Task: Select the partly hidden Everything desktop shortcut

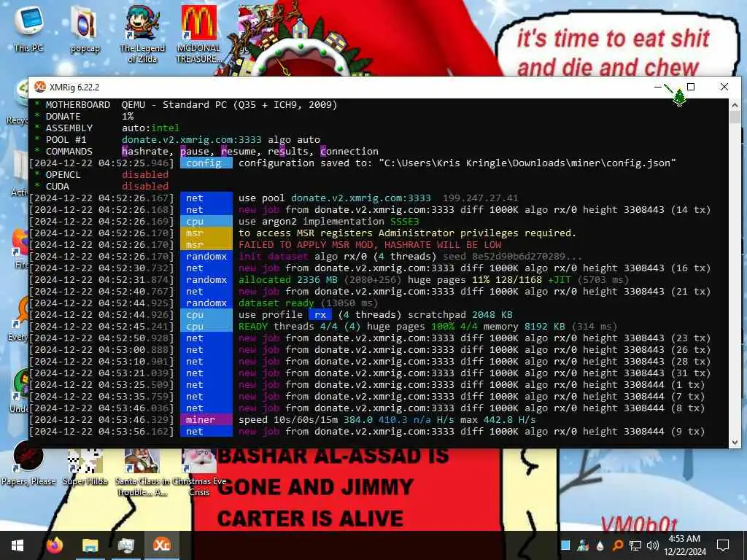Action: point(18,319)
